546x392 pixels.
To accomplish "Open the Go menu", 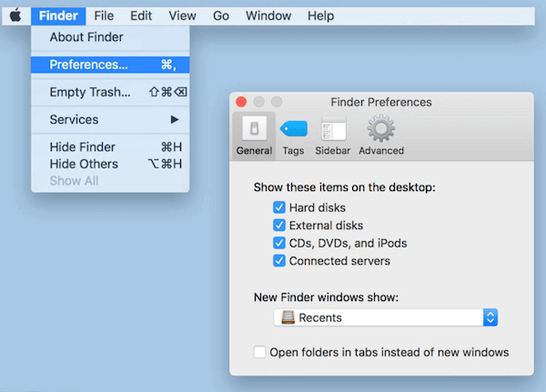I will tap(221, 16).
